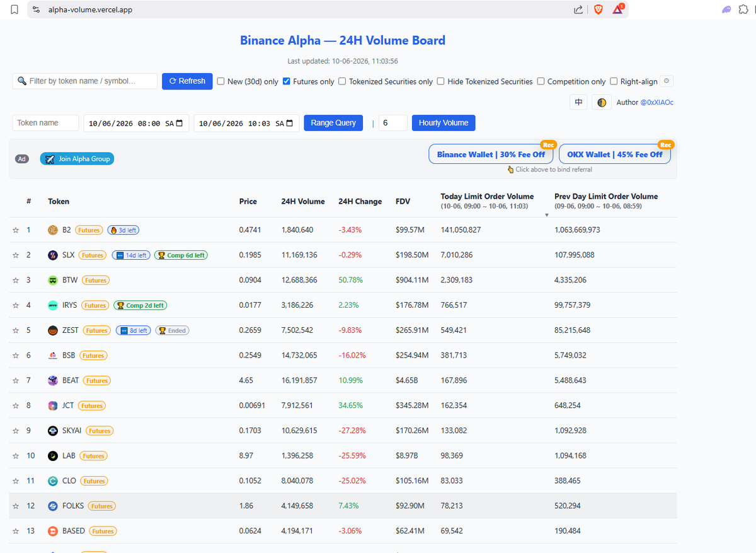Screen dimensions: 756x553
Task: Open the site settings icon in address bar
Action: tap(36, 9)
